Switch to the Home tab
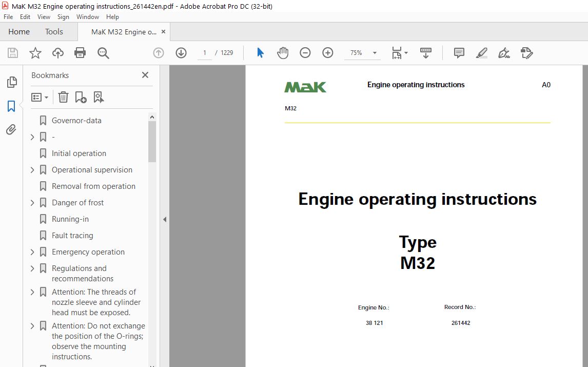The height and width of the screenshot is (367, 588). (19, 32)
